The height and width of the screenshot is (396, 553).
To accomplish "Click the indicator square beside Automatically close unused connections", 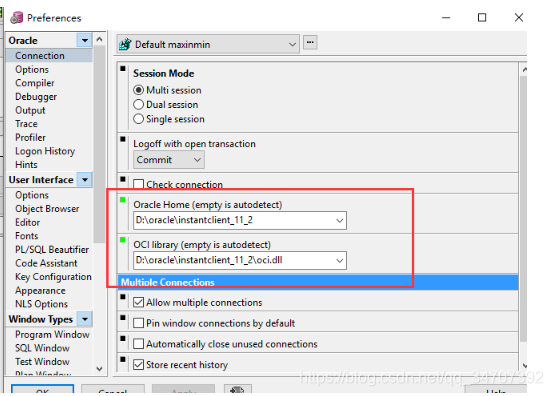I will click(123, 338).
